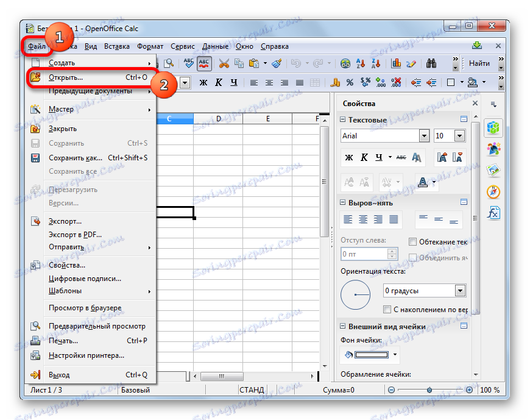Open the 'Формат' menu
Image resolution: width=530 pixels, height=420 pixels.
click(150, 46)
